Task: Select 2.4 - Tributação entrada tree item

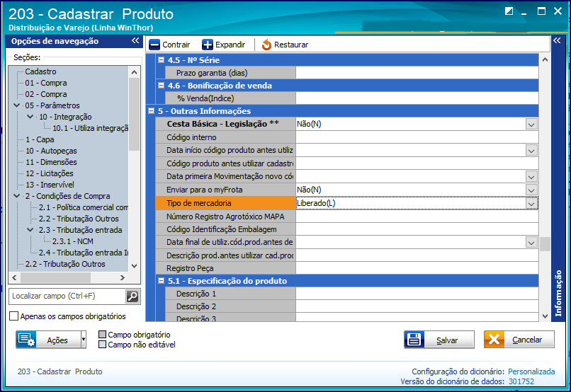Action: click(84, 253)
